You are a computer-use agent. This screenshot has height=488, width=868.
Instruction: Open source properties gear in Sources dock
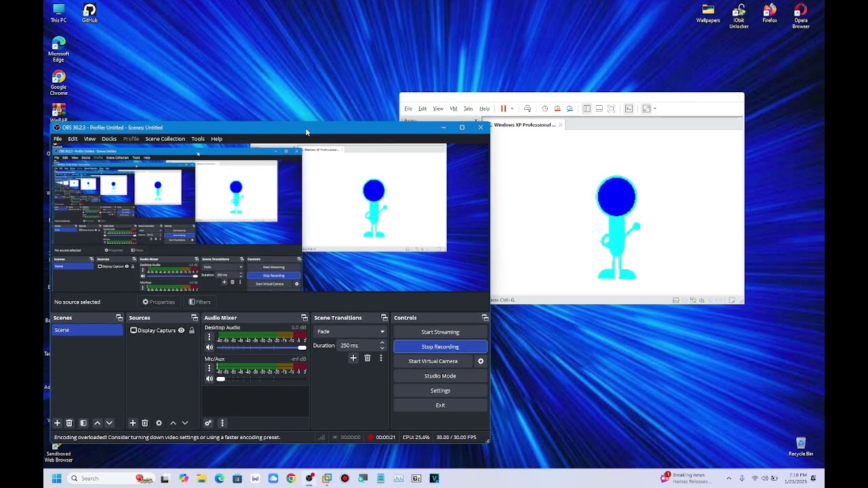[159, 423]
